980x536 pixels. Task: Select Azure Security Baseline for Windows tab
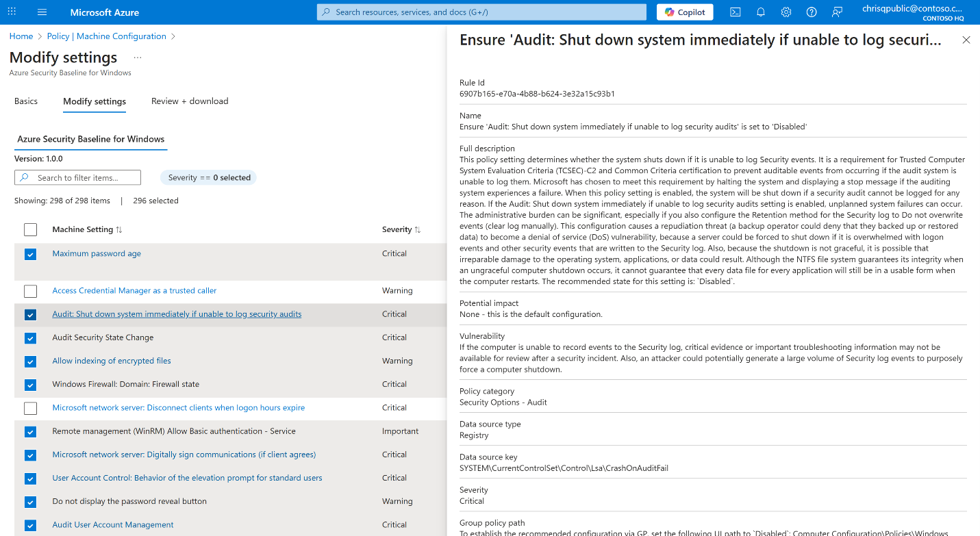pyautogui.click(x=91, y=139)
